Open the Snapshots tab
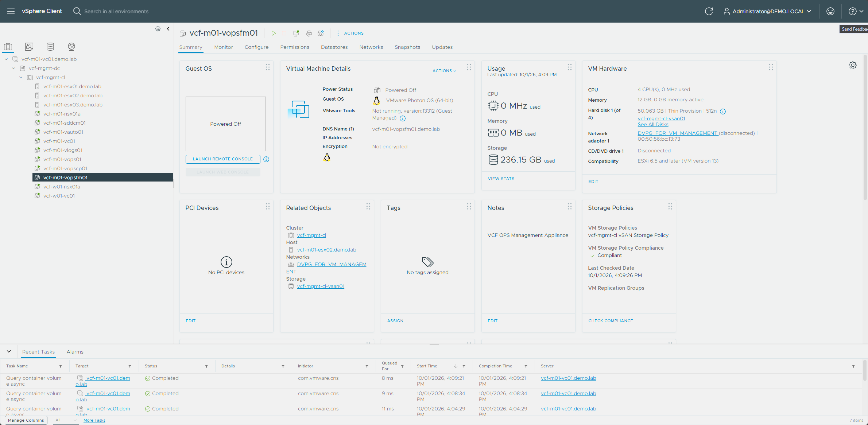The width and height of the screenshot is (868, 425). pyautogui.click(x=407, y=47)
